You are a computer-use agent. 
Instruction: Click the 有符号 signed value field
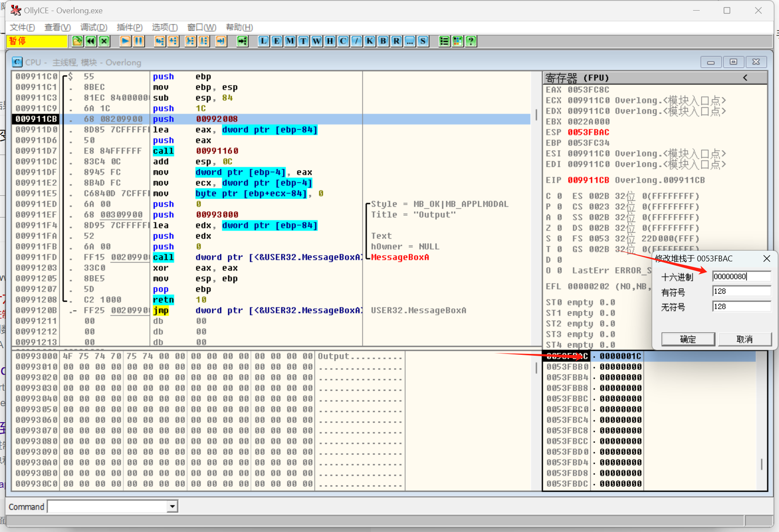741,291
